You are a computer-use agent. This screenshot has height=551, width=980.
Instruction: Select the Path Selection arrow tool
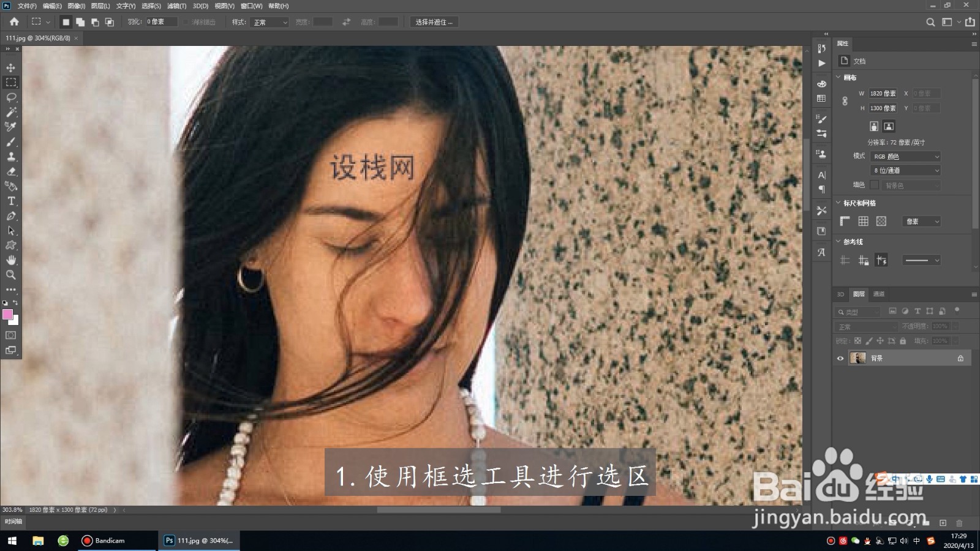click(x=11, y=231)
